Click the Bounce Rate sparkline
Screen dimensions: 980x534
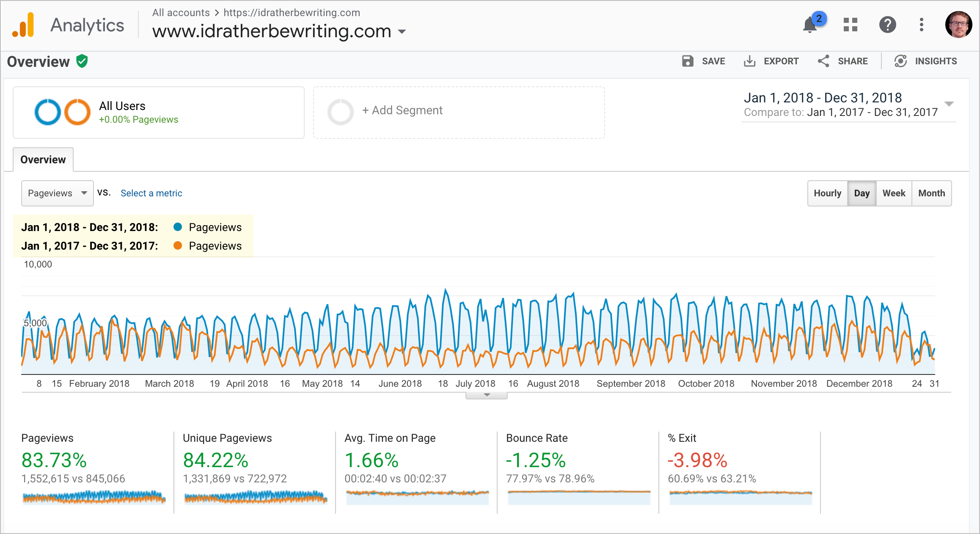point(579,497)
